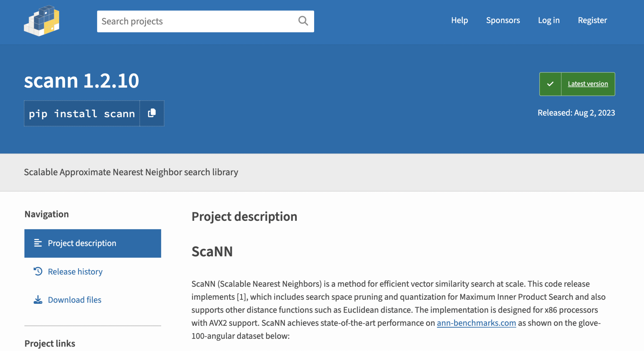Click the scann 1.2.10 title
The width and height of the screenshot is (644, 351).
(x=81, y=81)
